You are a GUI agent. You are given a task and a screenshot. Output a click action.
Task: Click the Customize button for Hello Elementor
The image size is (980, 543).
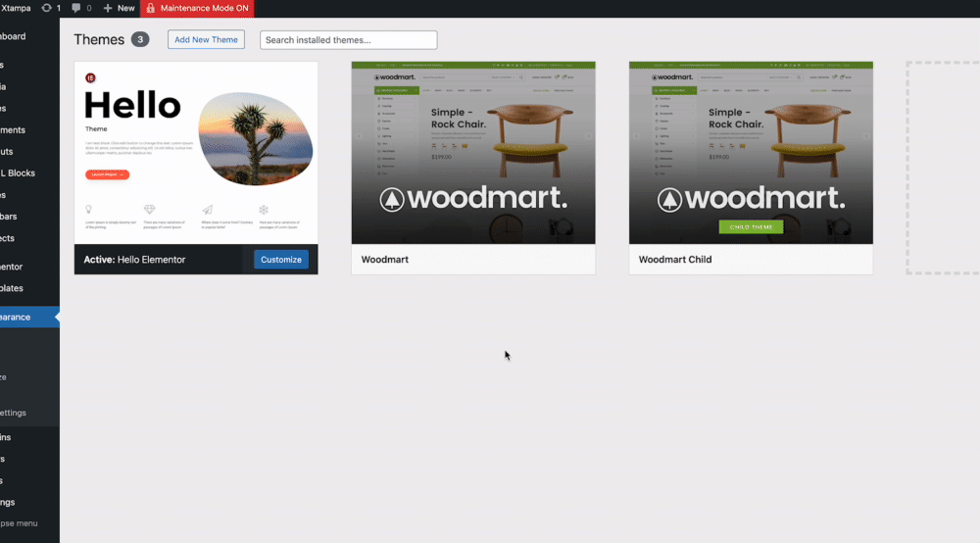pos(280,260)
